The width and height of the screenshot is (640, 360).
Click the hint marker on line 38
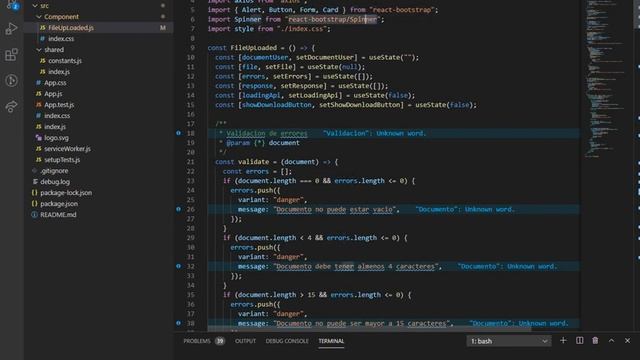178,323
